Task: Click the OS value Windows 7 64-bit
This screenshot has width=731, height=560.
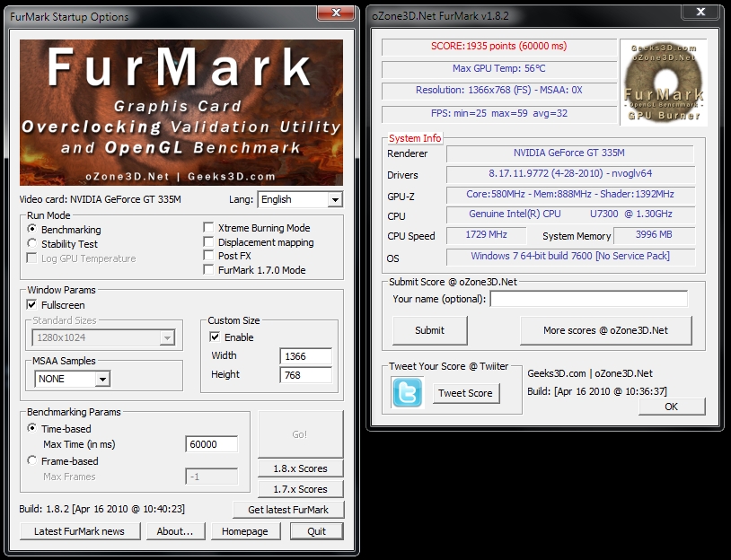Action: (570, 256)
